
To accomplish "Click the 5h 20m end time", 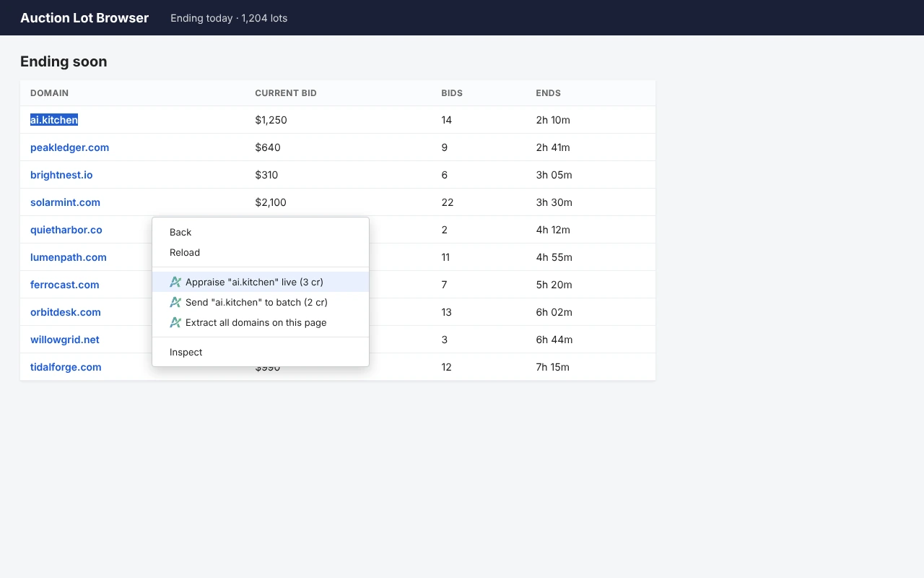I will (x=554, y=285).
